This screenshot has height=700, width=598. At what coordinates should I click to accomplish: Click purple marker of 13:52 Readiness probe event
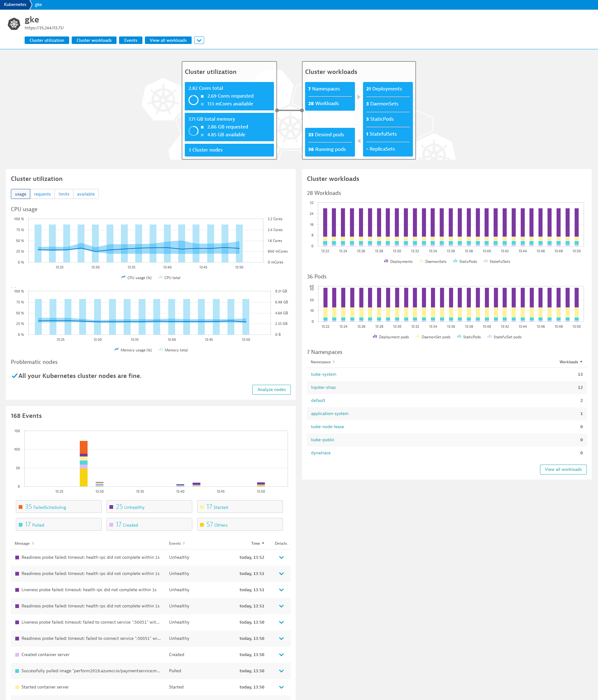(x=17, y=558)
